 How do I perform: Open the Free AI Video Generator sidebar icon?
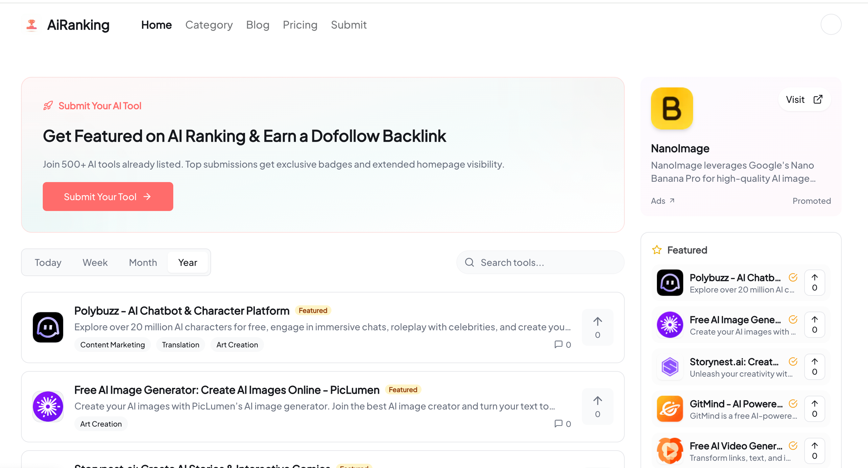pos(669,451)
